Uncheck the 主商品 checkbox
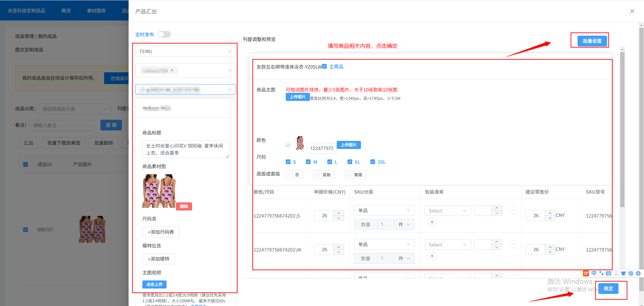644x306 pixels. click(x=324, y=66)
